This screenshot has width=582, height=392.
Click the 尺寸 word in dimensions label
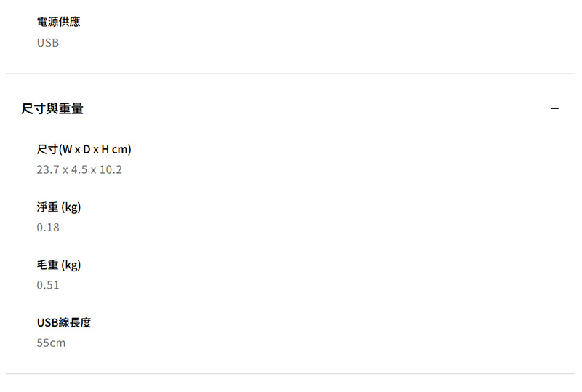47,150
